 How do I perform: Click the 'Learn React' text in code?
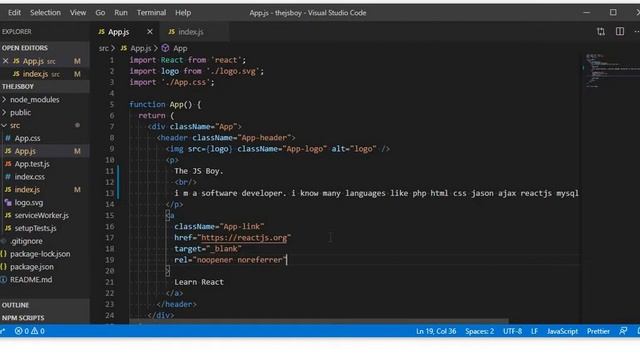(x=199, y=282)
